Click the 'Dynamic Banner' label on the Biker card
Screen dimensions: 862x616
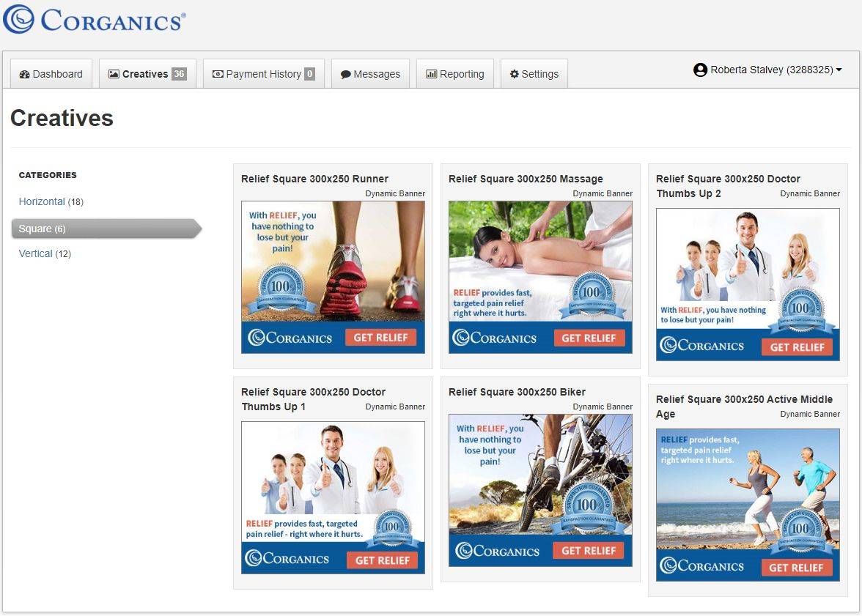coord(603,407)
